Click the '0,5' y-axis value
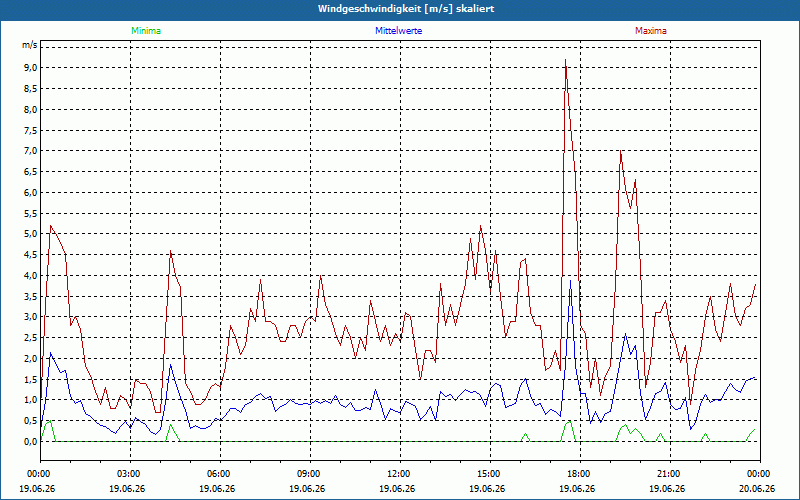800x500 pixels. pos(31,421)
